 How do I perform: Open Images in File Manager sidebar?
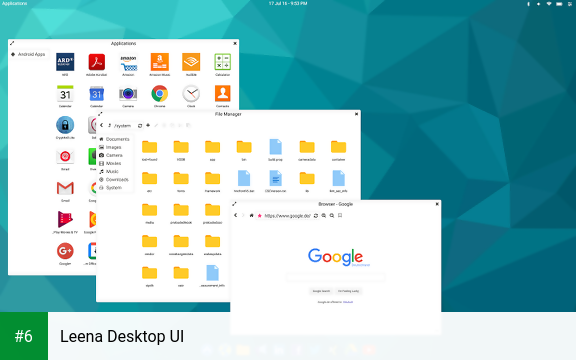pos(110,147)
